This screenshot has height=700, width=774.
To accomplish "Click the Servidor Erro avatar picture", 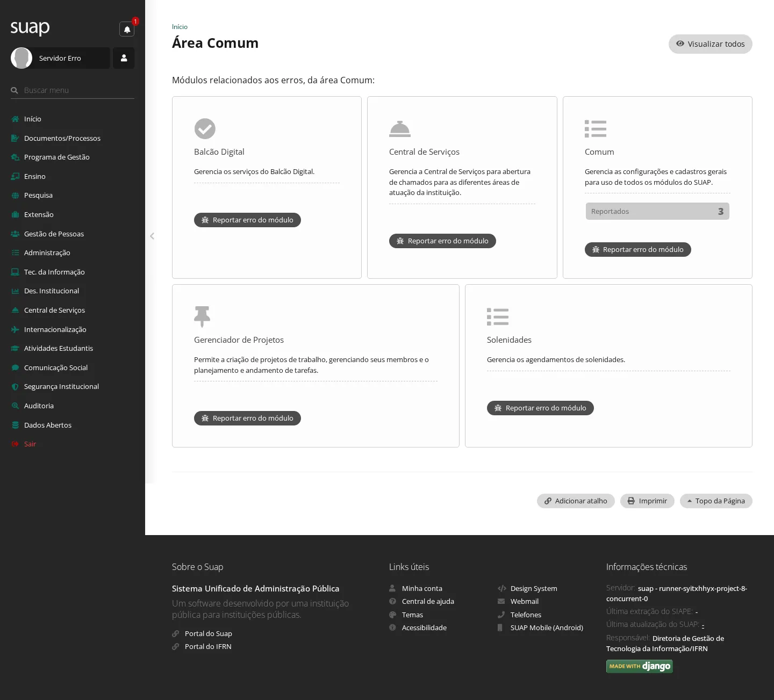I will (x=21, y=58).
